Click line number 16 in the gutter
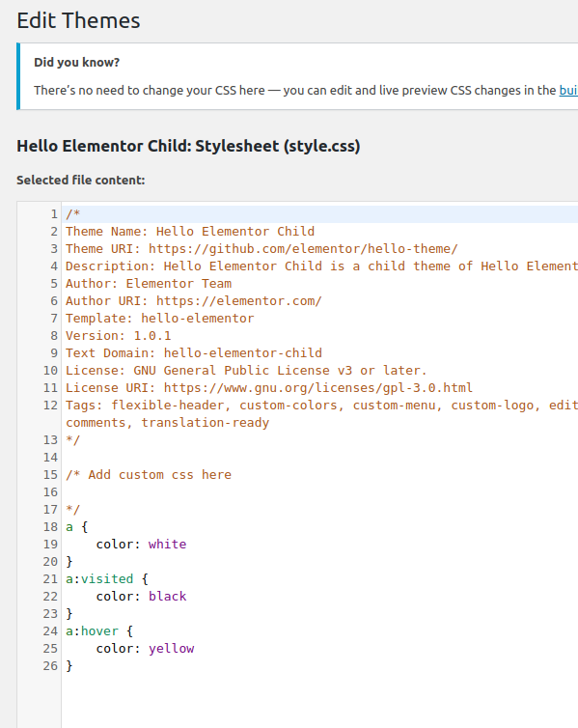Image resolution: width=578 pixels, height=728 pixels. tap(50, 492)
